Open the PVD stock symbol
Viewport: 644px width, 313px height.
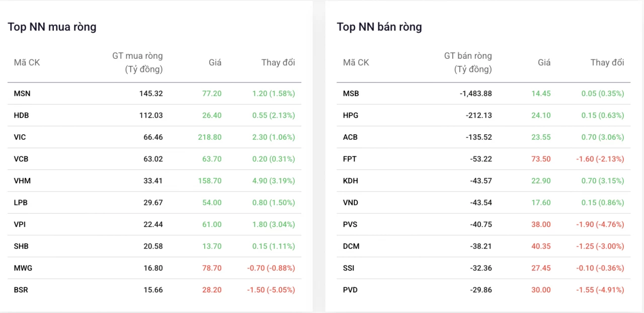click(350, 290)
